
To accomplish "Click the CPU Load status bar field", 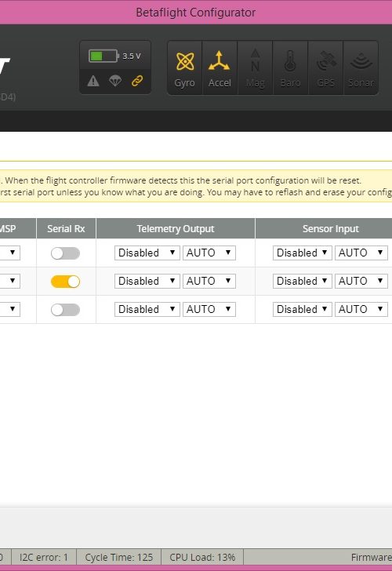I will click(x=202, y=557).
